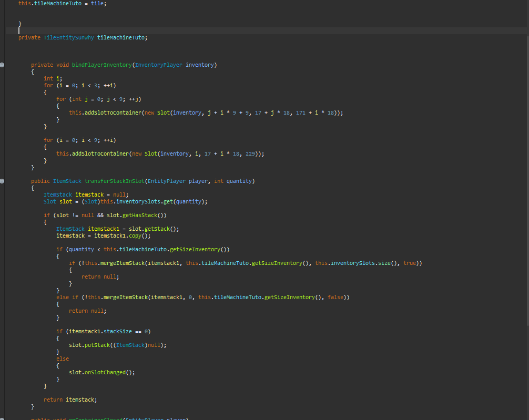The width and height of the screenshot is (529, 420).
Task: Collapse the transferStackInSlot method fold marker
Action: pos(2,181)
